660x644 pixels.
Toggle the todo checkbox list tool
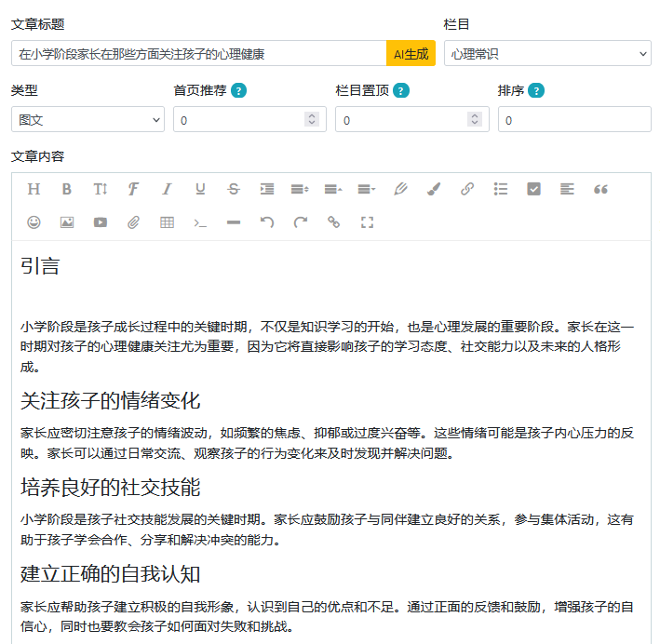pos(533,189)
